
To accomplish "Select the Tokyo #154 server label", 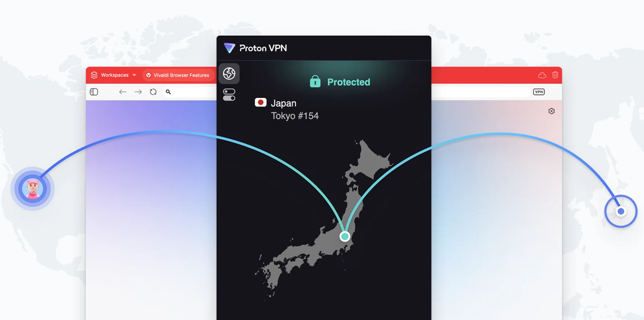I will click(295, 116).
